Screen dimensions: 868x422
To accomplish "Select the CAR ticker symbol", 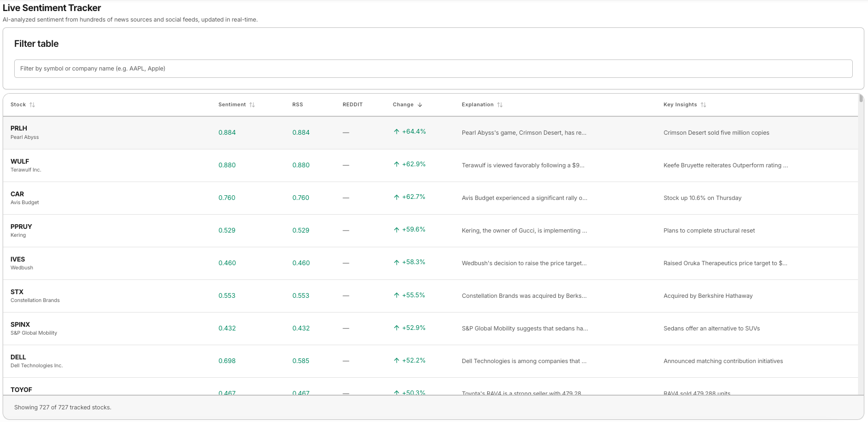I will pyautogui.click(x=17, y=194).
